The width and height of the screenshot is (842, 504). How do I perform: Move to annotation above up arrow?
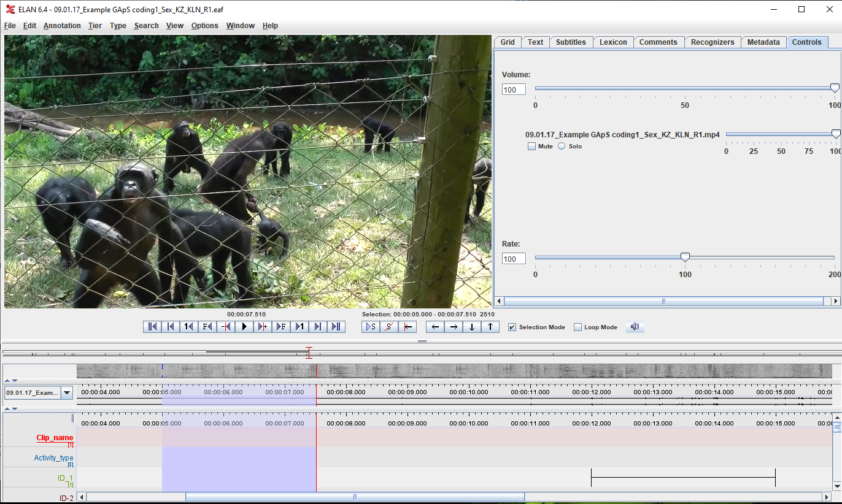click(490, 327)
